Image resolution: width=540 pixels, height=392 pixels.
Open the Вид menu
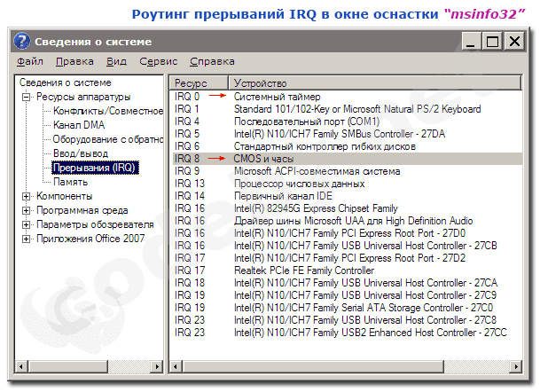(116, 61)
